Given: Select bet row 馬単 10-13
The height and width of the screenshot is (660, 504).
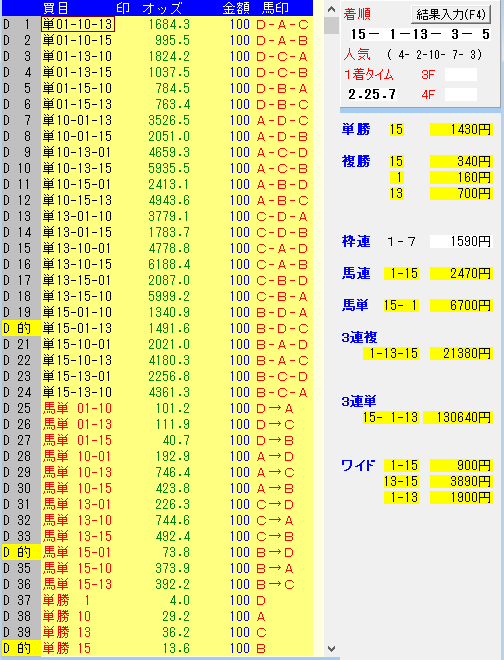Looking at the screenshot, I should [x=157, y=472].
